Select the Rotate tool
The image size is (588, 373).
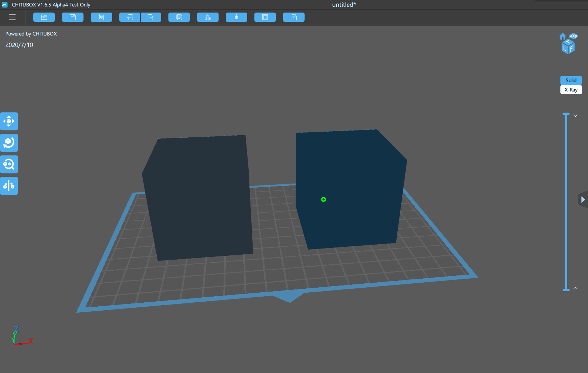pos(9,143)
